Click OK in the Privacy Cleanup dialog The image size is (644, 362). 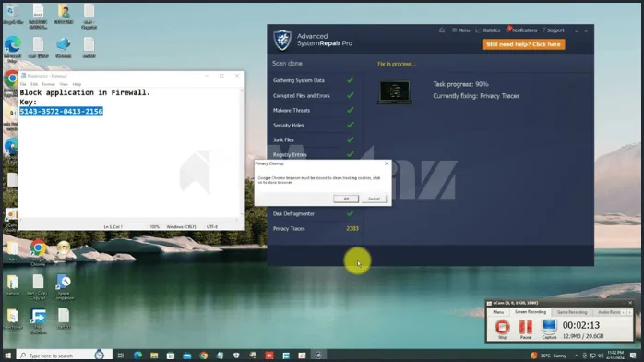346,199
